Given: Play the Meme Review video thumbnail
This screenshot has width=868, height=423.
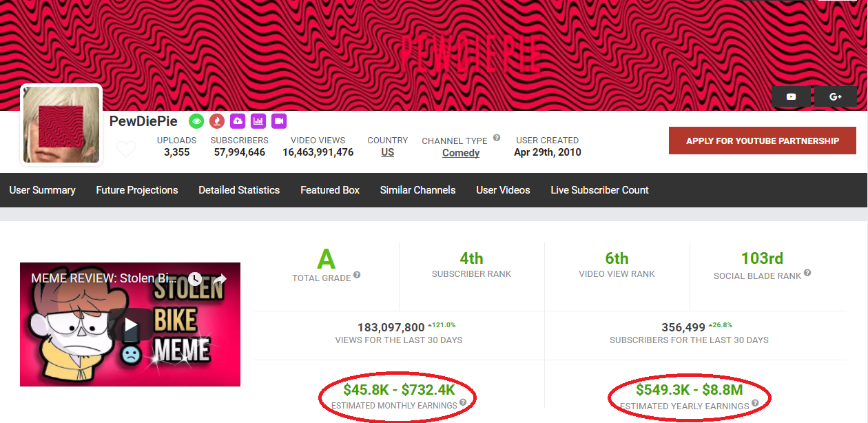Looking at the screenshot, I should [130, 324].
